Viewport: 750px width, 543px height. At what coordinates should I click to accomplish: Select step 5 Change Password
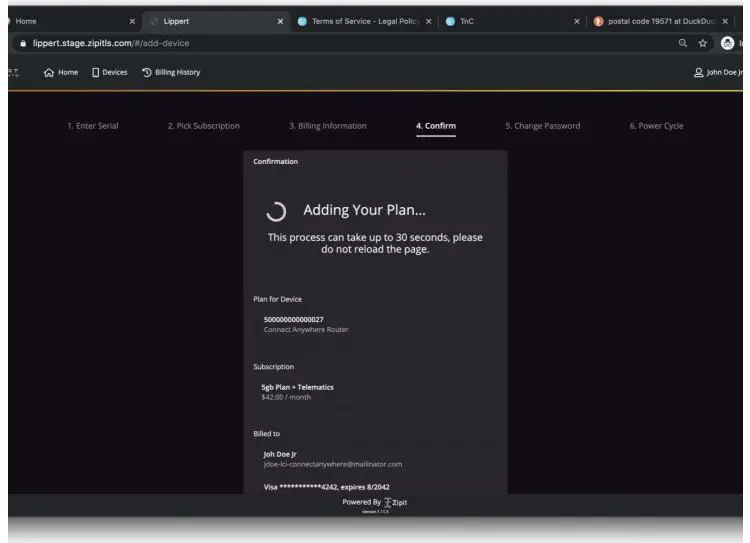click(542, 126)
